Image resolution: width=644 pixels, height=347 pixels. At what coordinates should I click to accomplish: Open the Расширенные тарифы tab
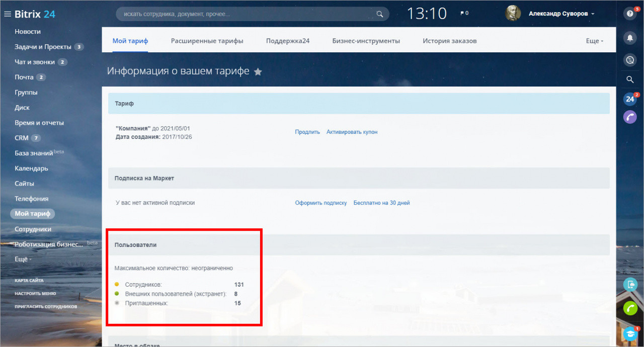pos(207,41)
